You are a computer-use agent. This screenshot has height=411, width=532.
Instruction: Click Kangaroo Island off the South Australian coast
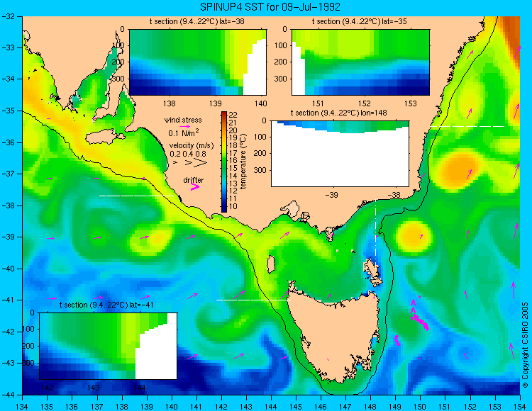(x=104, y=137)
